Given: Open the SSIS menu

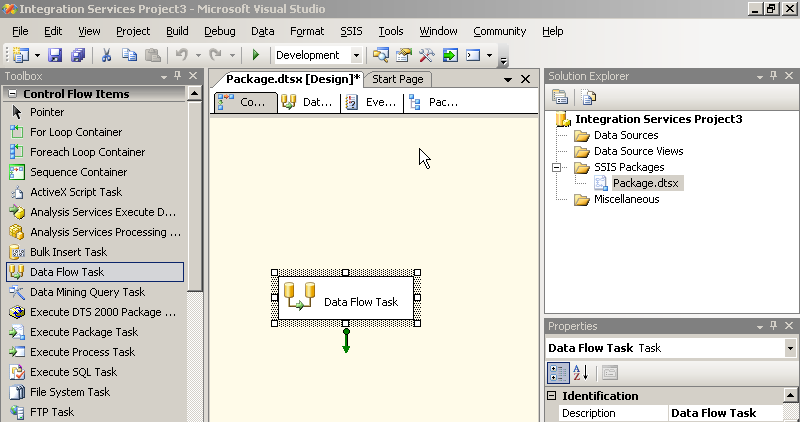Looking at the screenshot, I should 352,31.
